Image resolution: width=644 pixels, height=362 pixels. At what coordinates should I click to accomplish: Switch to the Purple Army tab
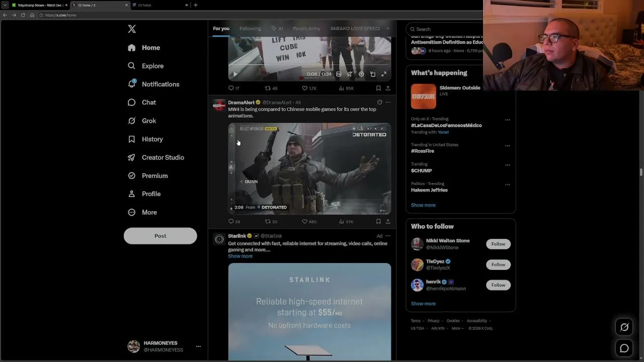[x=306, y=29]
